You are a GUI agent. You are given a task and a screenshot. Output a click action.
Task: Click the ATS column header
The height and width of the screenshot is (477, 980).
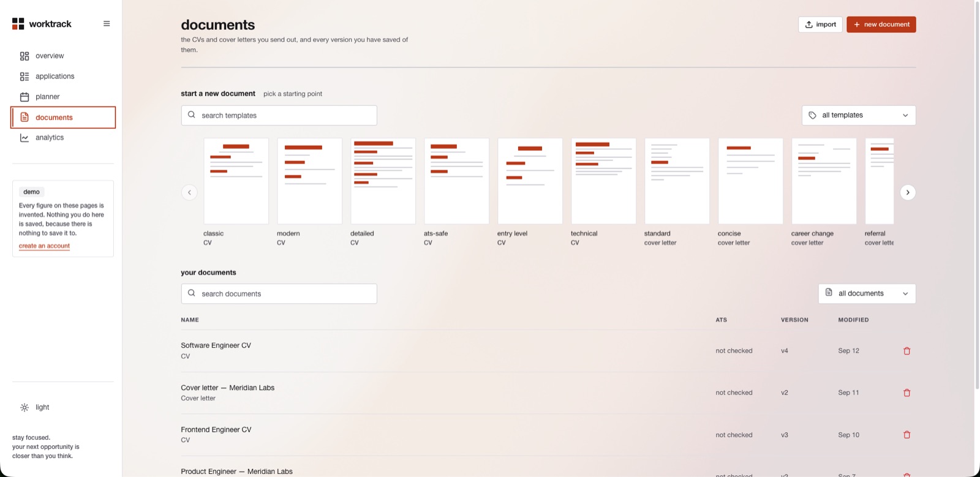[722, 320]
